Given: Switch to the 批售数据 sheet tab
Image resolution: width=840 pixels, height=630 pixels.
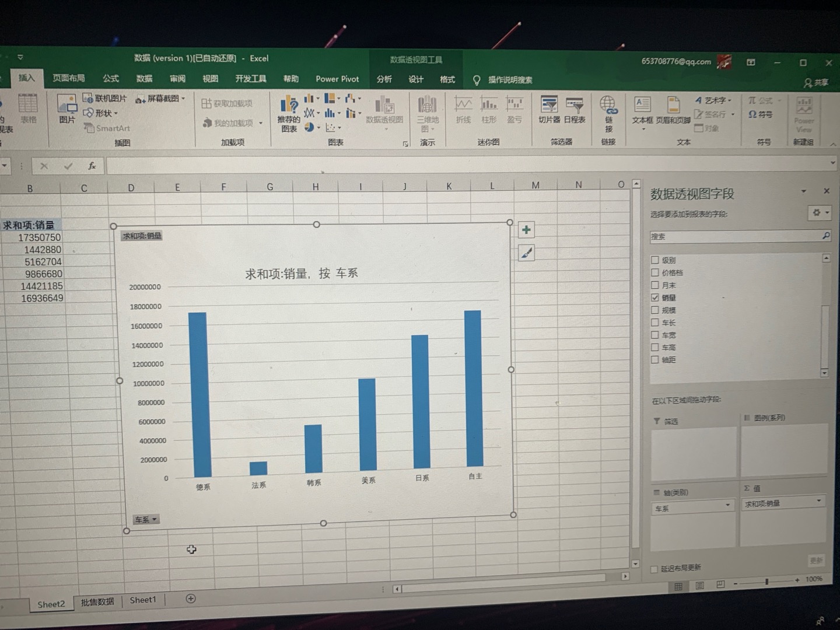Looking at the screenshot, I should [x=97, y=601].
